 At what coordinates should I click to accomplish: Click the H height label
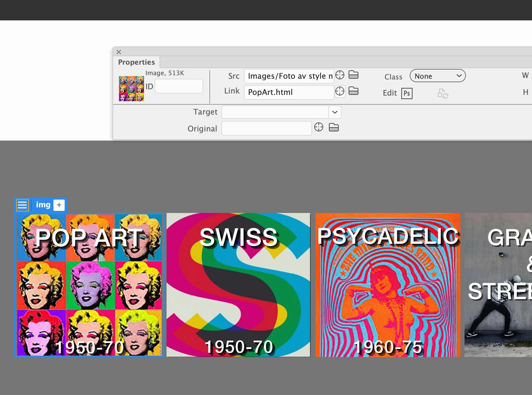point(526,92)
